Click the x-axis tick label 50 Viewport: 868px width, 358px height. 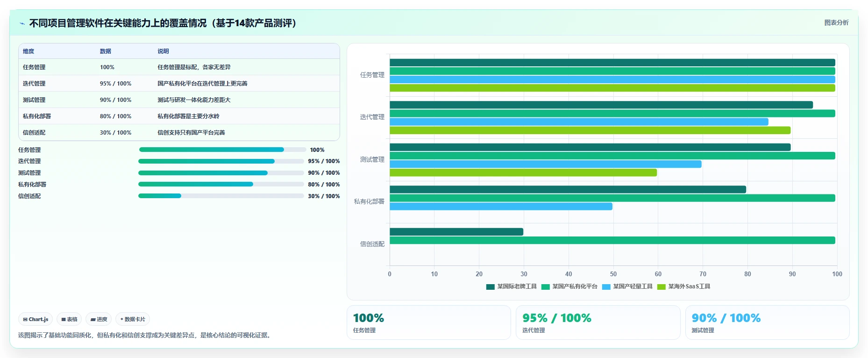(x=613, y=274)
